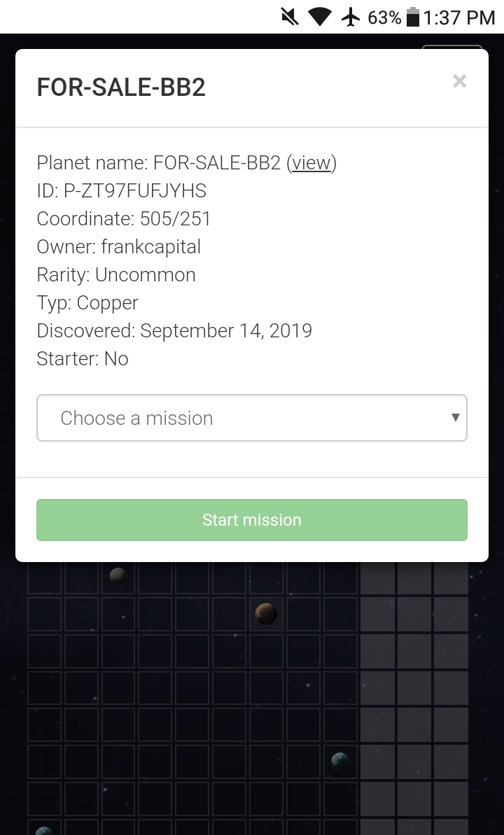Tap the Wi-Fi signal icon

pyautogui.click(x=320, y=17)
